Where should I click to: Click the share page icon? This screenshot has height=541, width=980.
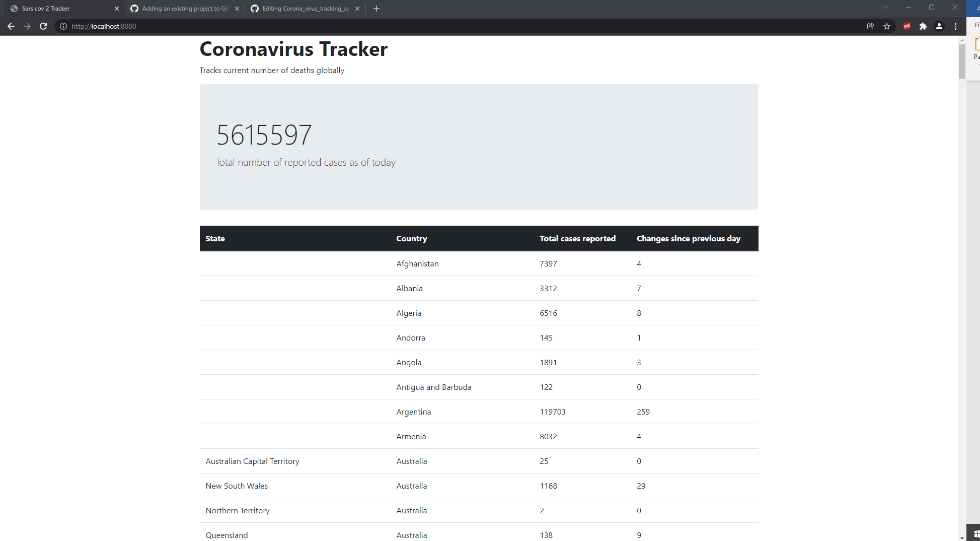point(871,26)
